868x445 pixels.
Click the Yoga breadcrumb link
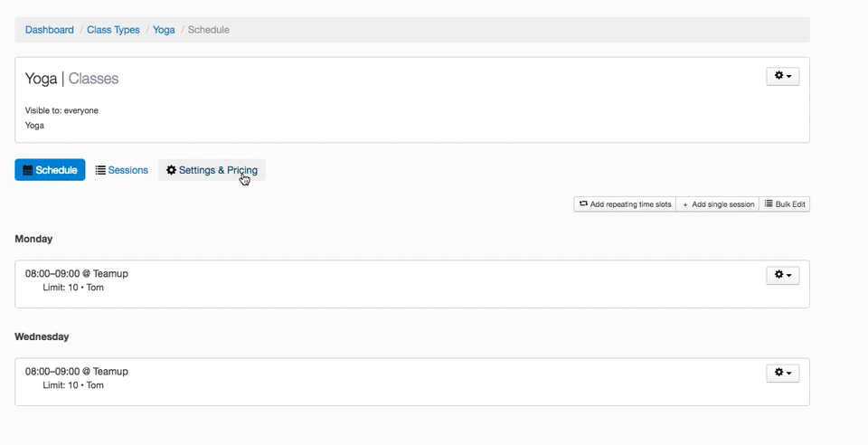click(164, 30)
